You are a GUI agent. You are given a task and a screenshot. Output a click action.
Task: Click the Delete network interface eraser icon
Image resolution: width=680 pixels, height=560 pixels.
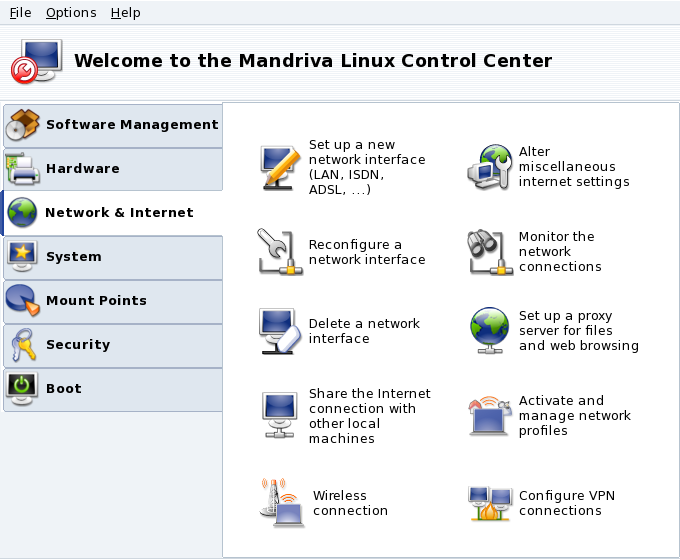click(x=279, y=331)
